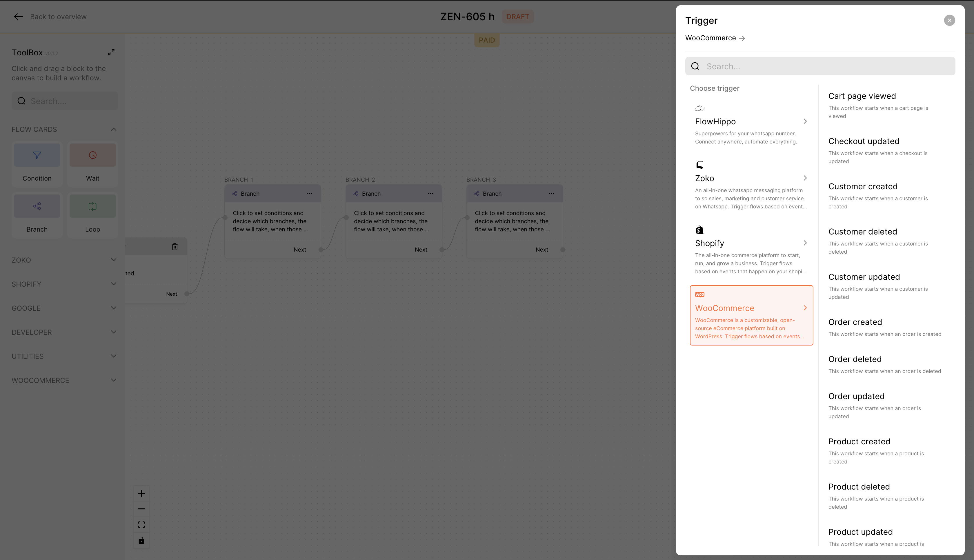Zoom out on canvas with minus button
The width and height of the screenshot is (974, 560).
tap(141, 509)
